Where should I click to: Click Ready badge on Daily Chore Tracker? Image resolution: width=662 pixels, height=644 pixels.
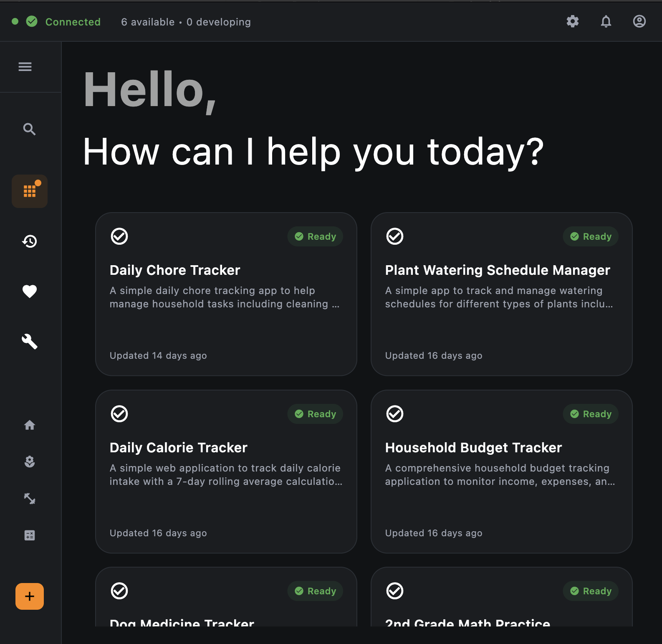pos(315,236)
